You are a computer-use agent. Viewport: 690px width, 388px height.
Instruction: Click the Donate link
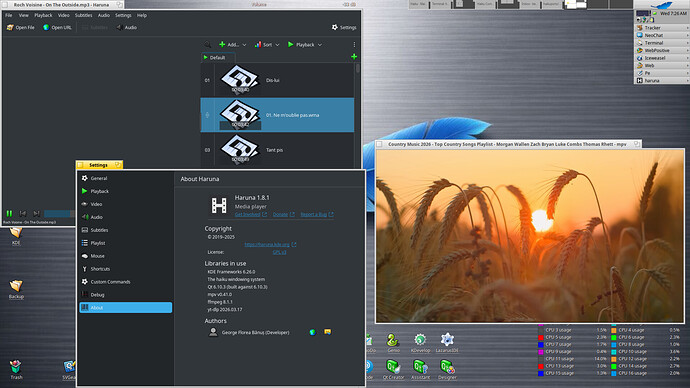pos(283,215)
